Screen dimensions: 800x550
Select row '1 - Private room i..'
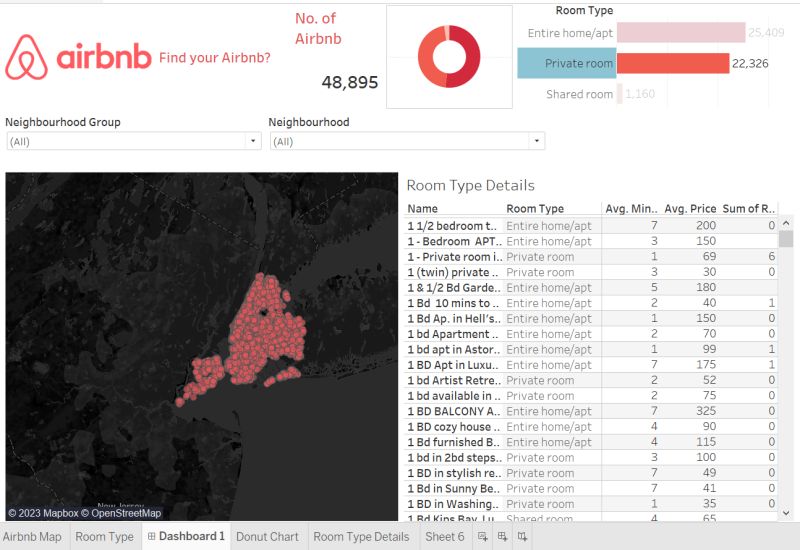pyautogui.click(x=592, y=257)
